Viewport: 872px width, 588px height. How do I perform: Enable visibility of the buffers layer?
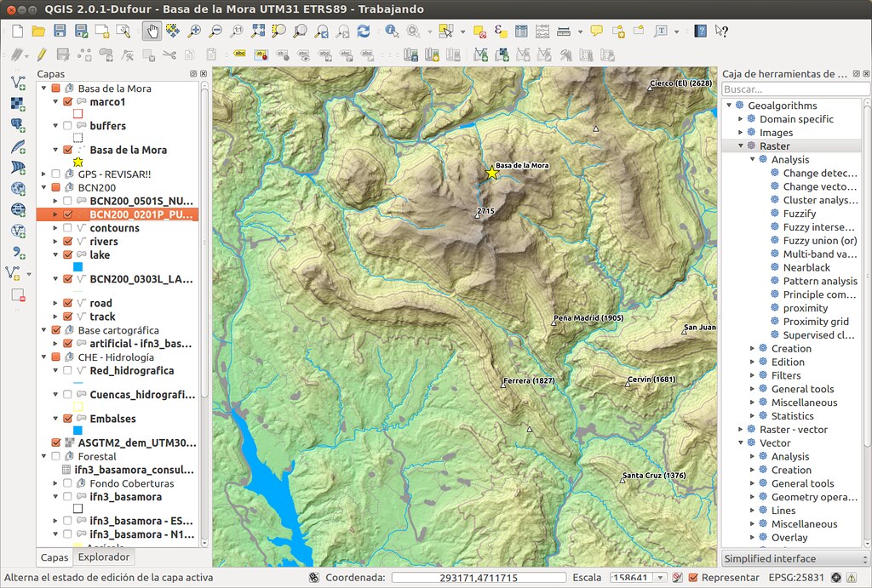68,125
